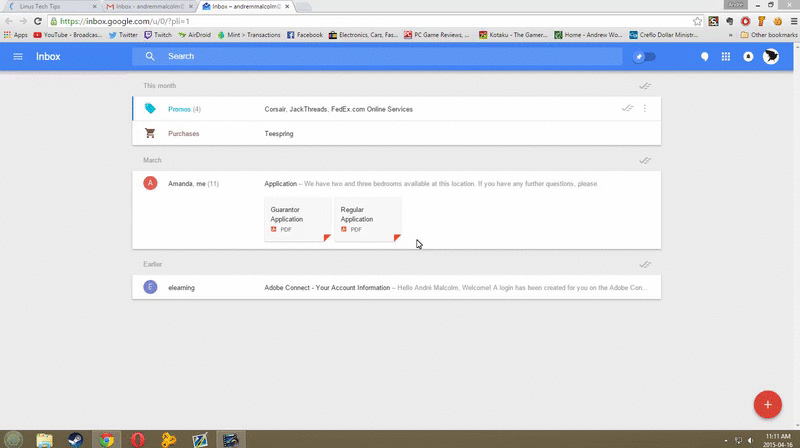Click the search magnifier icon
This screenshot has width=800, height=448.
(x=149, y=56)
